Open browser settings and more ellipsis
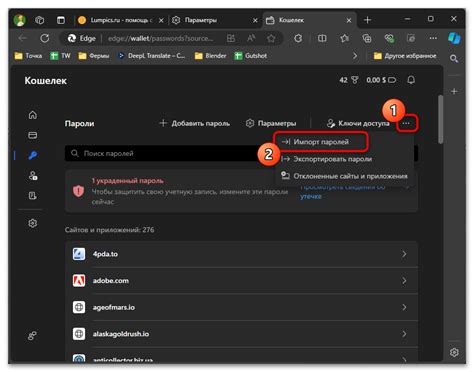Viewport: 474px width, 372px height. tap(433, 38)
